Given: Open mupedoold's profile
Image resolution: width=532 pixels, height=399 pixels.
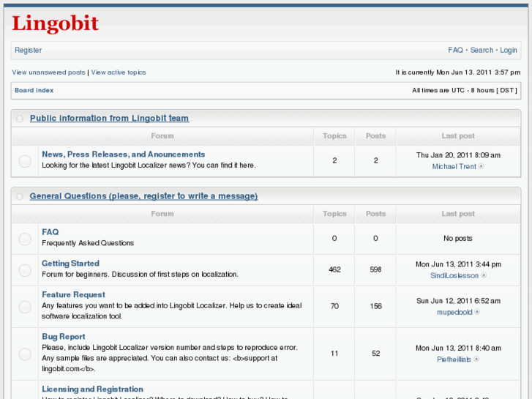Looking at the screenshot, I should pyautogui.click(x=454, y=312).
